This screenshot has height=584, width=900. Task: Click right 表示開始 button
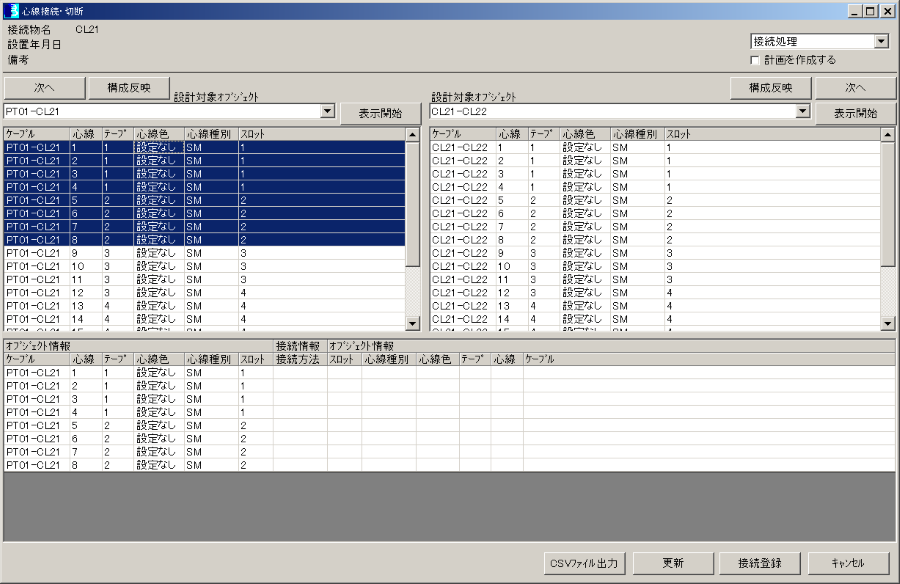tap(855, 114)
